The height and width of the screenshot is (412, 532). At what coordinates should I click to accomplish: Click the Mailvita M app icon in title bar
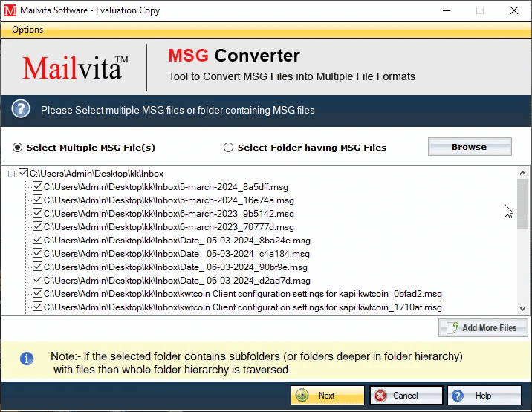10,10
